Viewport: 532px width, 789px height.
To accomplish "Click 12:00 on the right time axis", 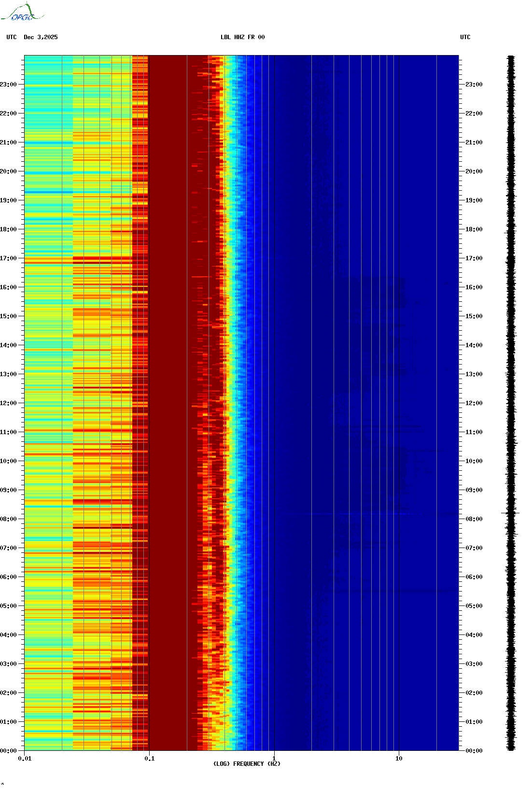I will click(474, 403).
